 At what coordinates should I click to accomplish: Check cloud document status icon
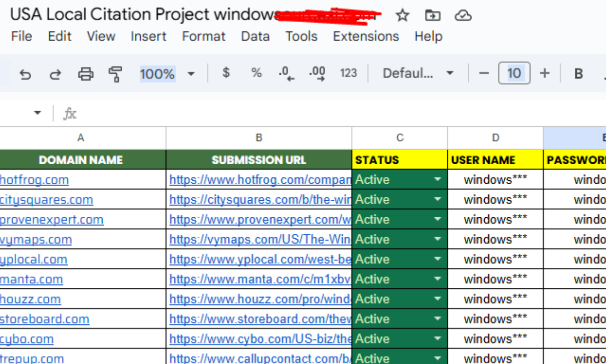463,16
